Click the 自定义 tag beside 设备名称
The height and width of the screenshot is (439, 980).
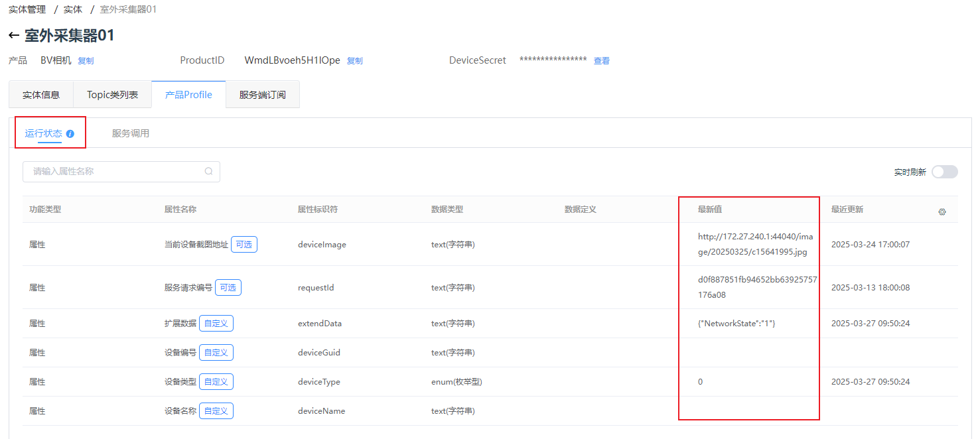click(x=216, y=411)
